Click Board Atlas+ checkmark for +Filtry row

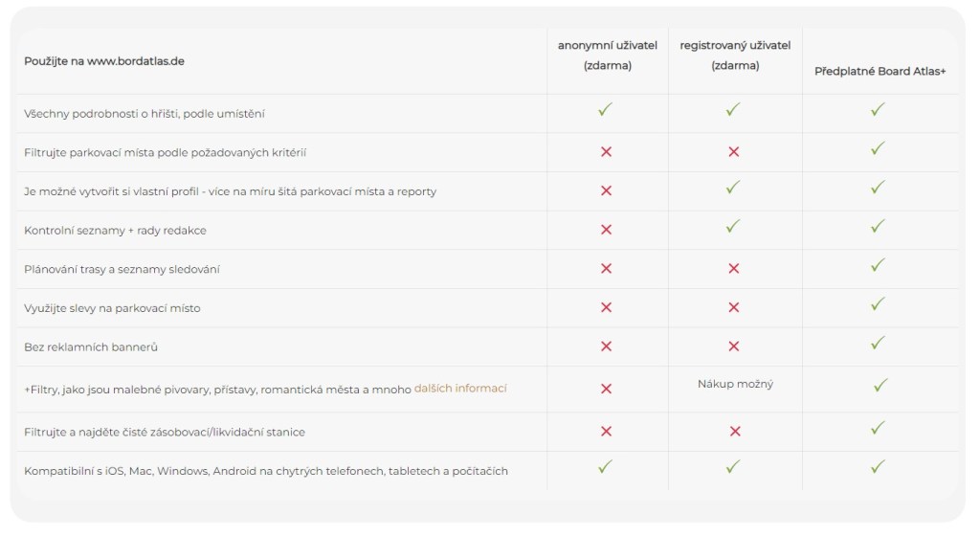pyautogui.click(x=880, y=385)
